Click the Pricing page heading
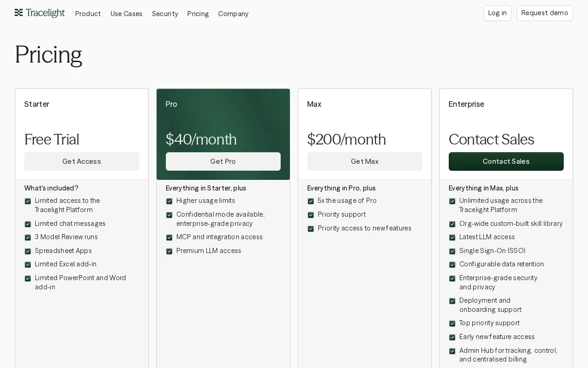The height and width of the screenshot is (368, 588). (x=48, y=55)
